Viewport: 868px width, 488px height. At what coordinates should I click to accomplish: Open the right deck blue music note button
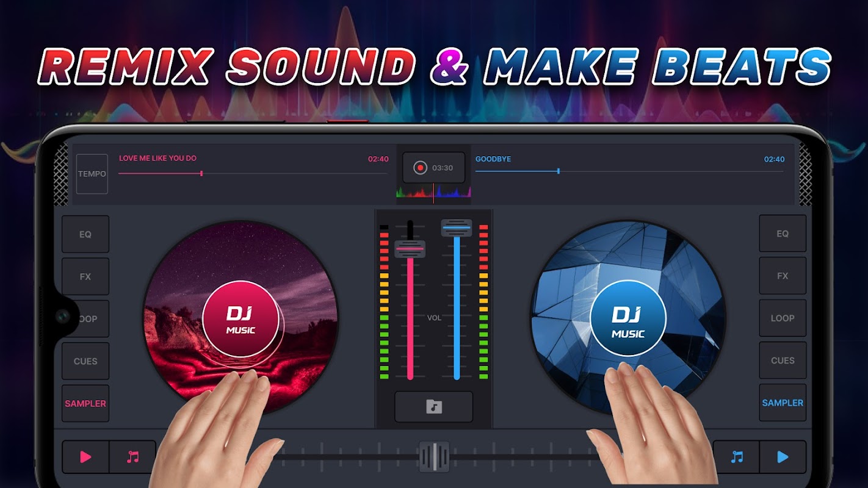(x=737, y=457)
